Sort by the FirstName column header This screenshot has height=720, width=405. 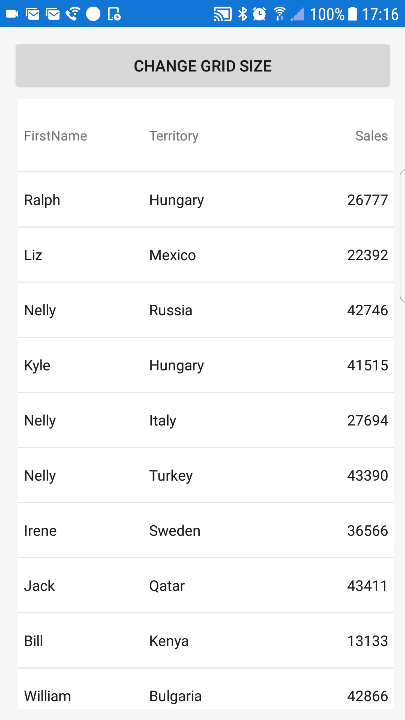[x=56, y=136]
